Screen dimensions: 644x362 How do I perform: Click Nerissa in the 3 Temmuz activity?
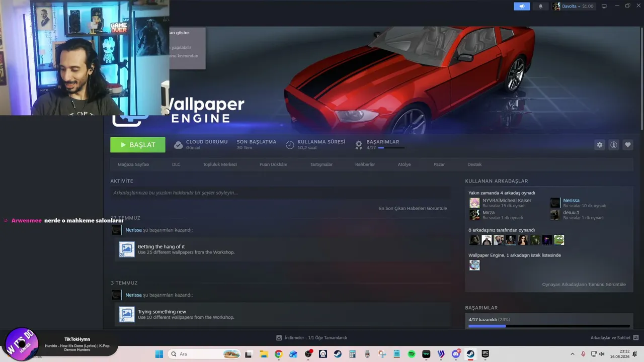(133, 295)
